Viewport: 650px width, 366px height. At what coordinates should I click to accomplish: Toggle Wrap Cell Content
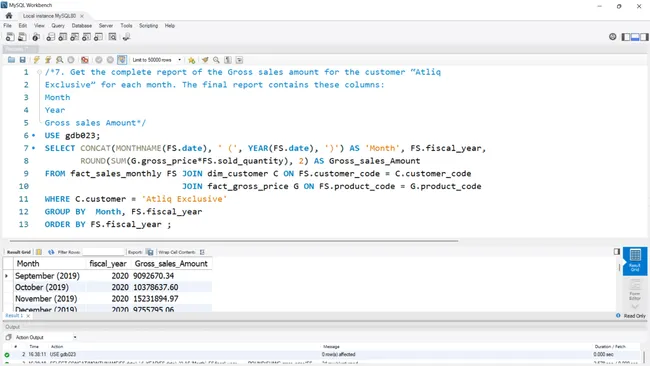pos(202,252)
